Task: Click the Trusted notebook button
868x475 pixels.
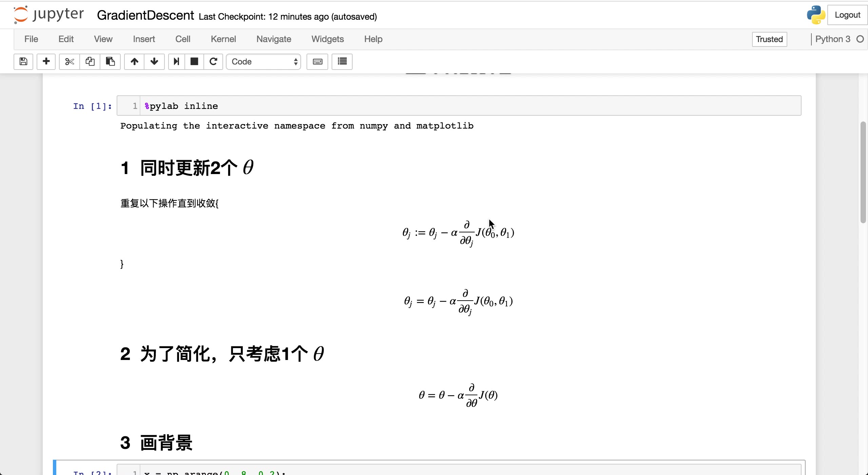Action: click(769, 39)
